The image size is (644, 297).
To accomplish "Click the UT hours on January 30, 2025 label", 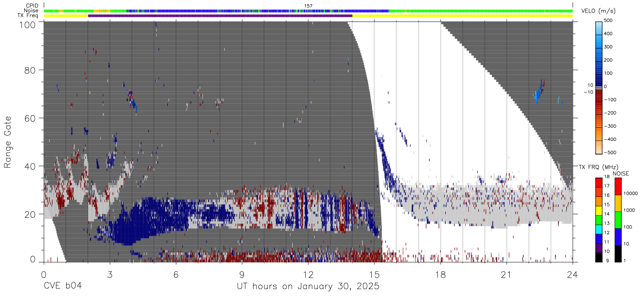I will (x=308, y=287).
